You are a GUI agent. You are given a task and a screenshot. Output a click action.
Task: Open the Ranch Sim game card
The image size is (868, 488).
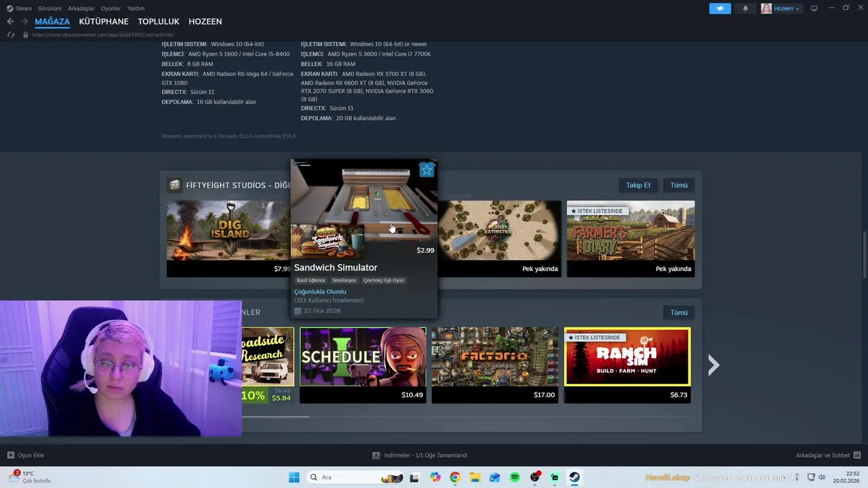(x=627, y=365)
